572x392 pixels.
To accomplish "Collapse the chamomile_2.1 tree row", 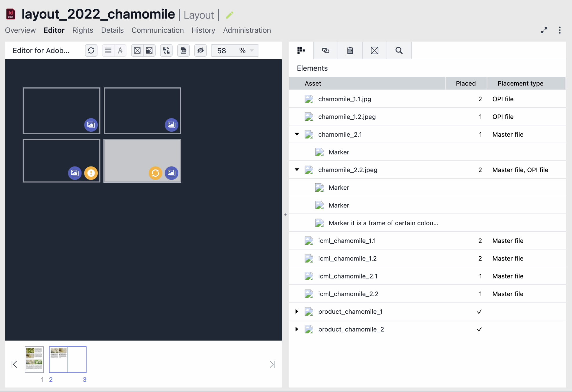I will coord(297,134).
